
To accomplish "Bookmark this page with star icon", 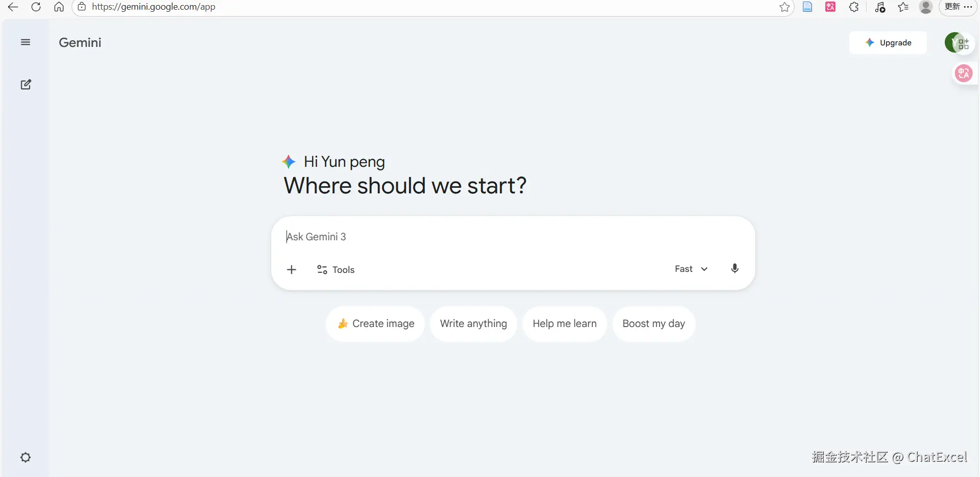I will point(784,7).
